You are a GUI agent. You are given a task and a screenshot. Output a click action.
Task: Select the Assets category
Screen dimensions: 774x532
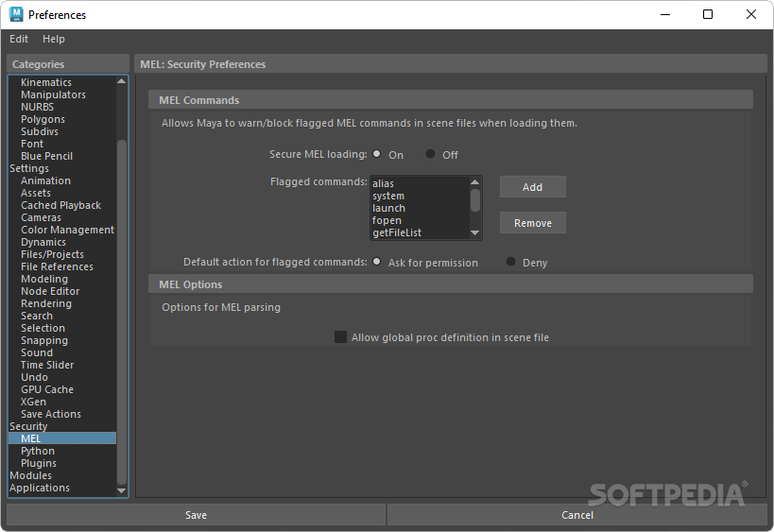62,193
